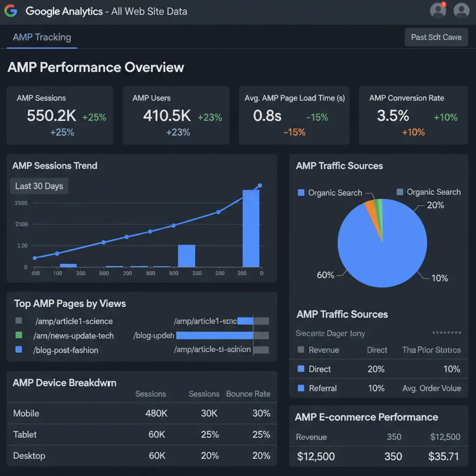The width and height of the screenshot is (476, 476).
Task: Click the $35.71 average order value
Action: pyautogui.click(x=443, y=456)
